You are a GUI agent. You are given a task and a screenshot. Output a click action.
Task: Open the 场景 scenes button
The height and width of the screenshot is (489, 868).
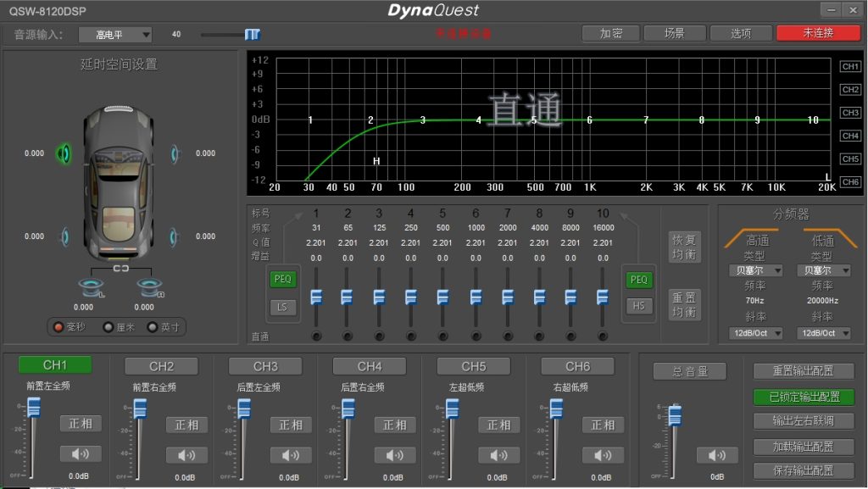(675, 33)
